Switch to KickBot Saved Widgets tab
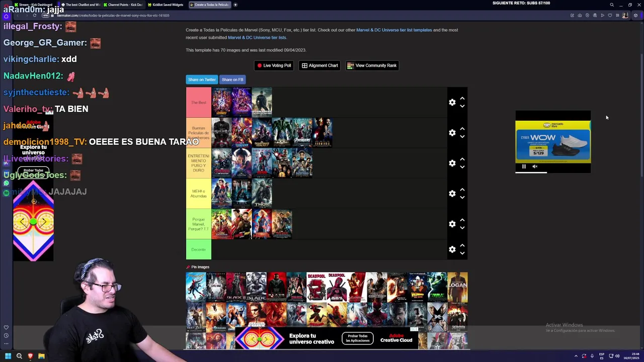The width and height of the screenshot is (644, 362). coord(166,5)
